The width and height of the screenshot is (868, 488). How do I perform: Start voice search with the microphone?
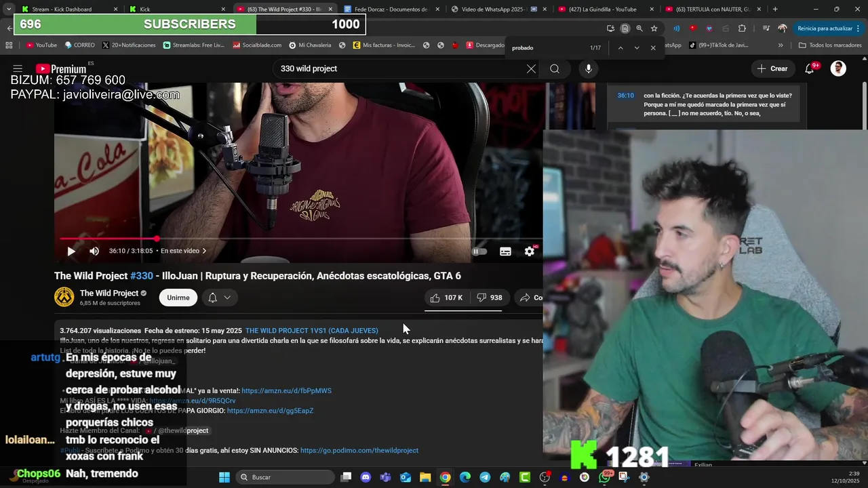pyautogui.click(x=588, y=68)
